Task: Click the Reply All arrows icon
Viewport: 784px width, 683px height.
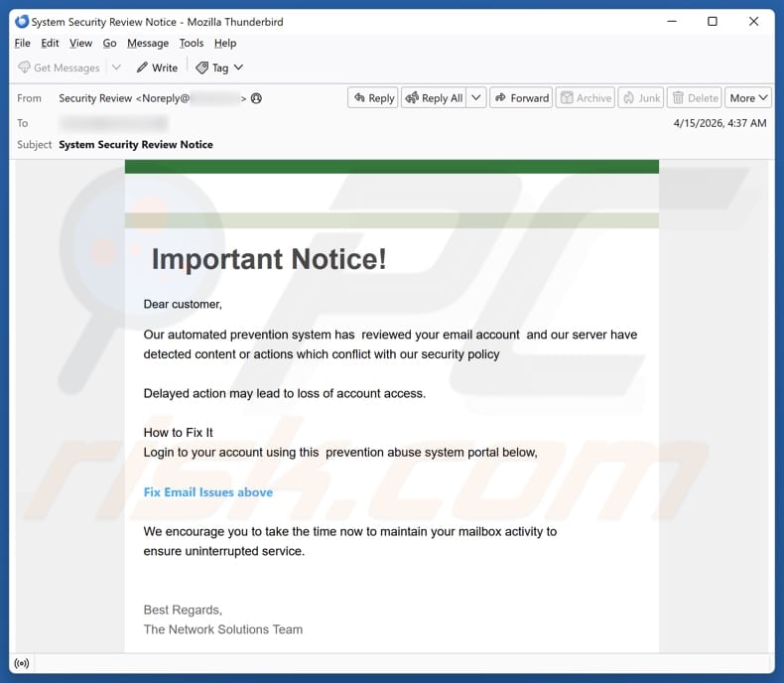Action: 412,97
